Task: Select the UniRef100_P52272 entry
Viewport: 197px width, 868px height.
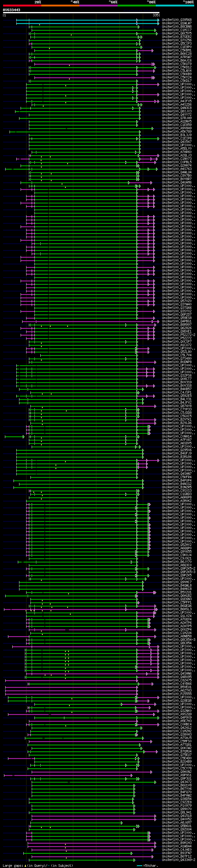Action: click(177, 338)
